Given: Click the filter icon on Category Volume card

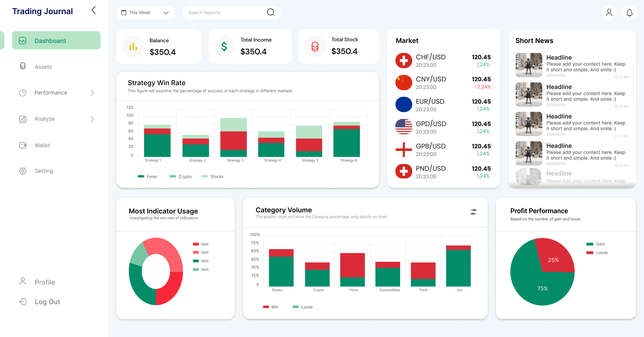Looking at the screenshot, I should (473, 212).
